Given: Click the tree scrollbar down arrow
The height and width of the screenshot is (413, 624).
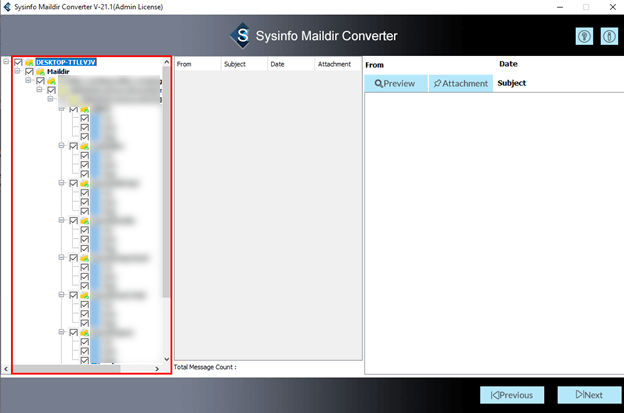Looking at the screenshot, I should point(166,359).
